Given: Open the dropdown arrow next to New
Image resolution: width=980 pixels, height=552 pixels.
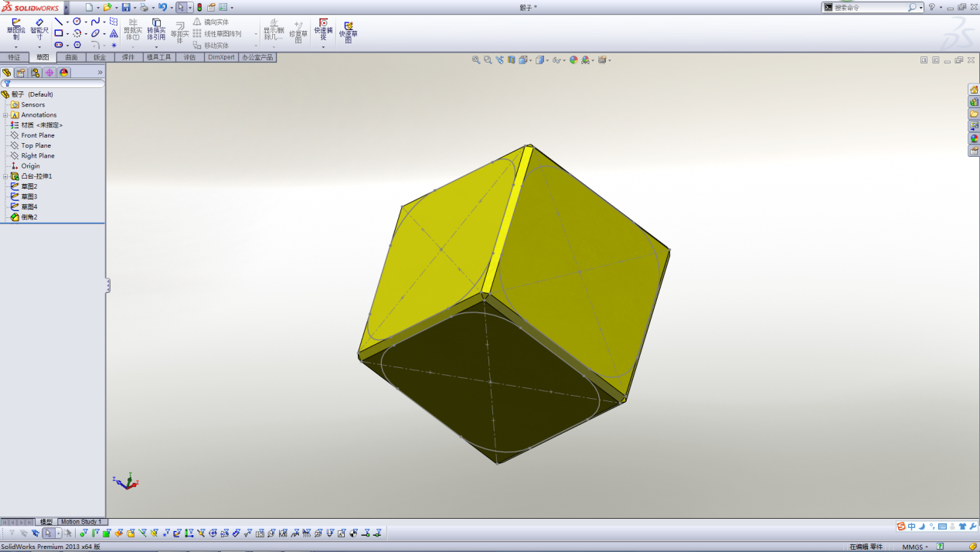Looking at the screenshot, I should tap(97, 8).
